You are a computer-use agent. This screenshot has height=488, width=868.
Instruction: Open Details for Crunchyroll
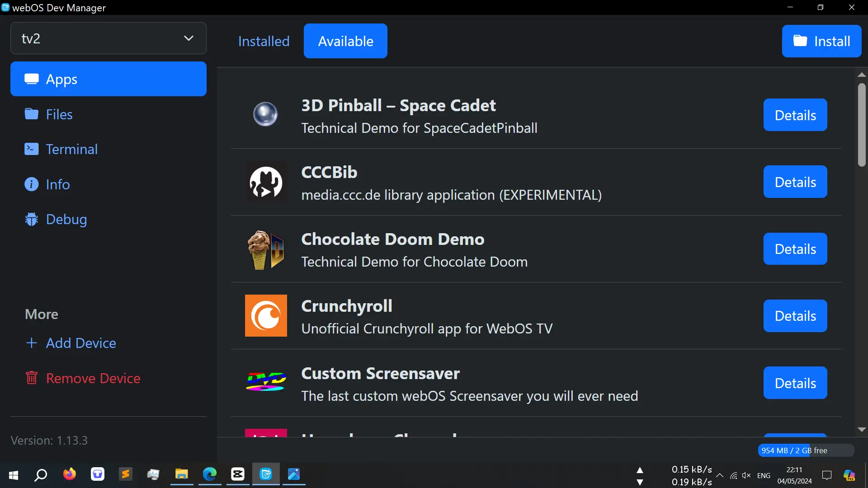pyautogui.click(x=795, y=316)
